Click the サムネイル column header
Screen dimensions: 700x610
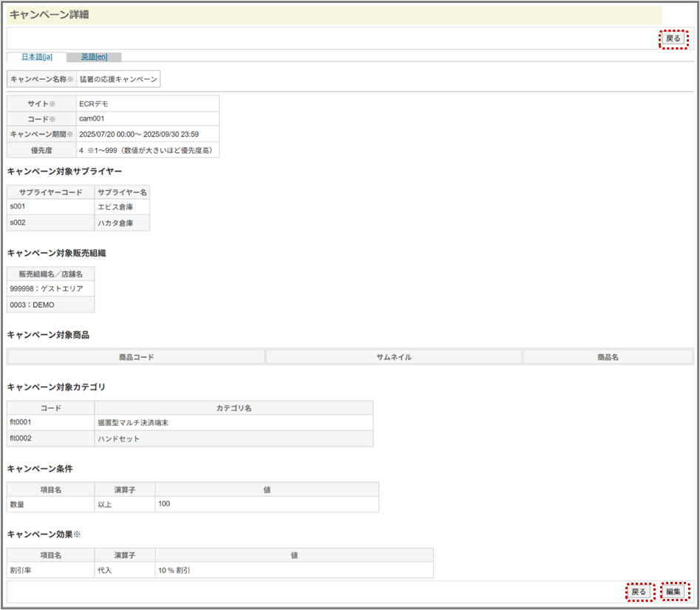393,357
